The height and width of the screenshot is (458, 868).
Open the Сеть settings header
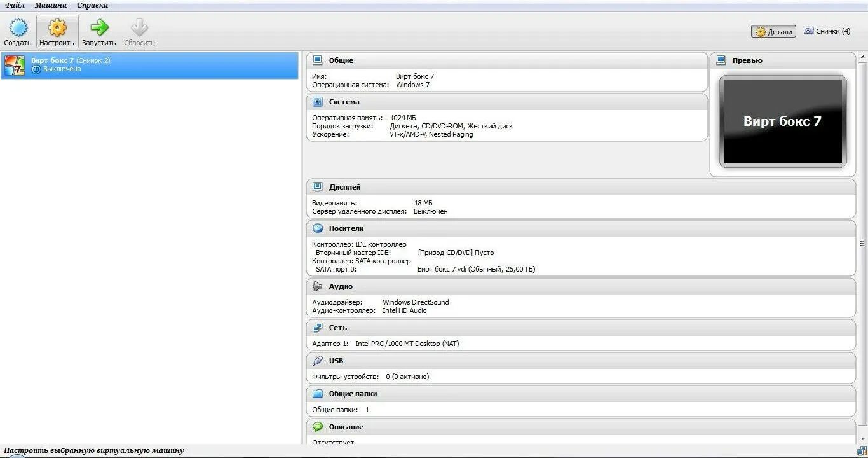tap(581, 328)
